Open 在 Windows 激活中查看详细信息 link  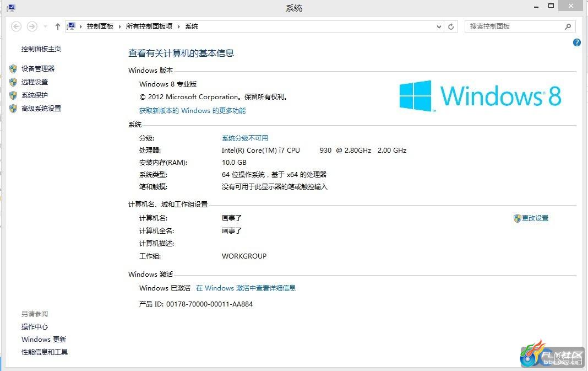[246, 288]
